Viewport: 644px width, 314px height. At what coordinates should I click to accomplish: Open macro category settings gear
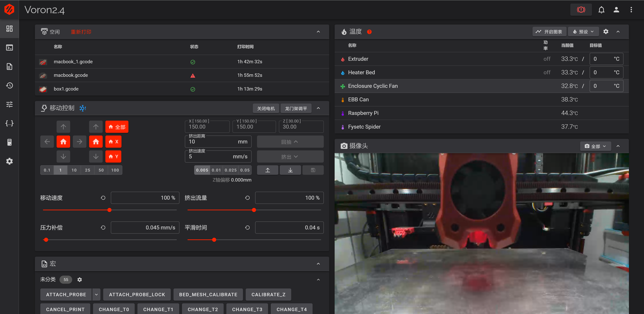coord(79,279)
